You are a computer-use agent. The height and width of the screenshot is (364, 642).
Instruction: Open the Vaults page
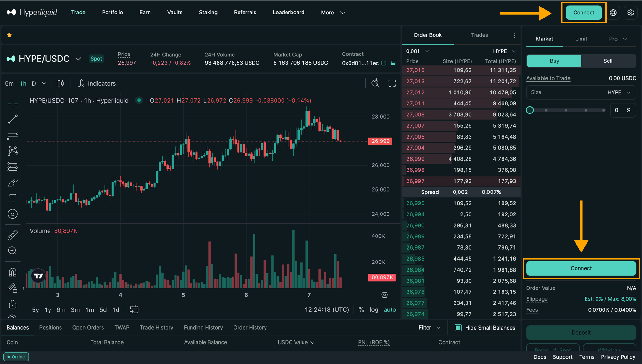[x=175, y=12]
